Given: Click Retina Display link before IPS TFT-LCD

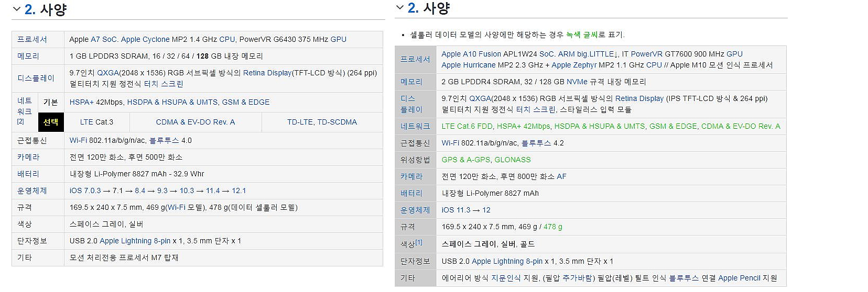Looking at the screenshot, I should [x=639, y=98].
